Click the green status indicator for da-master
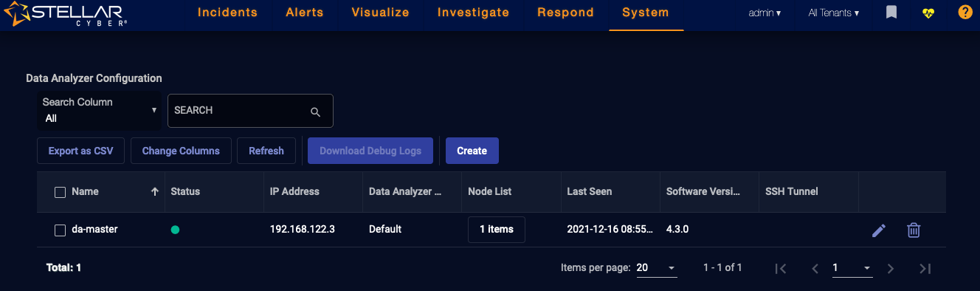This screenshot has height=291, width=980. pos(175,230)
